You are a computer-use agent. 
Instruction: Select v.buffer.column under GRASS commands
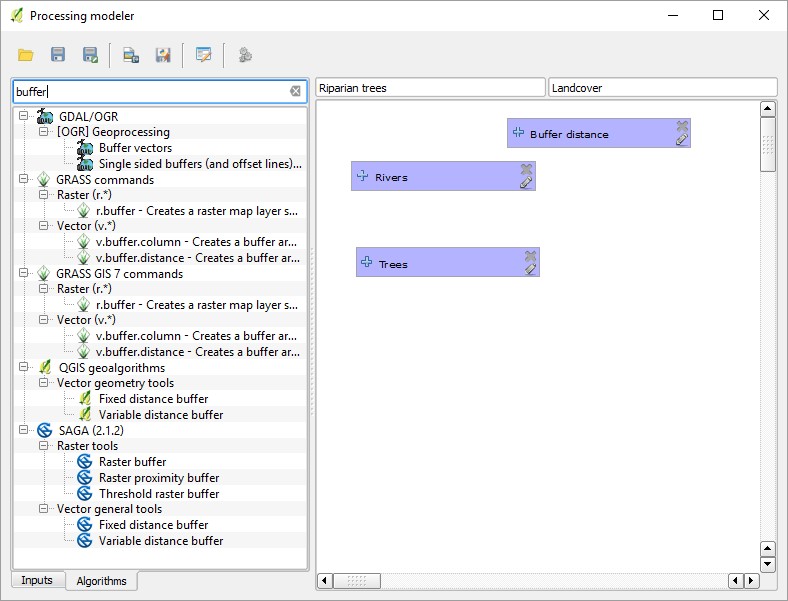(x=196, y=242)
